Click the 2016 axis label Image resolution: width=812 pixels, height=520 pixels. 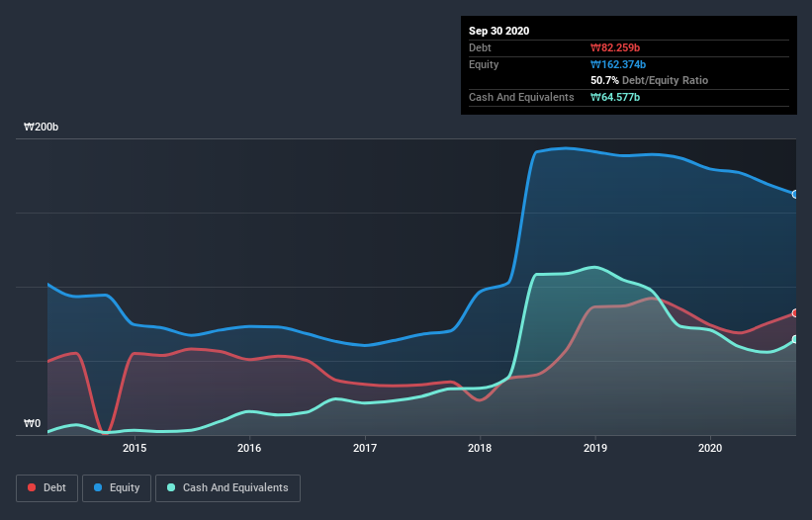(249, 448)
